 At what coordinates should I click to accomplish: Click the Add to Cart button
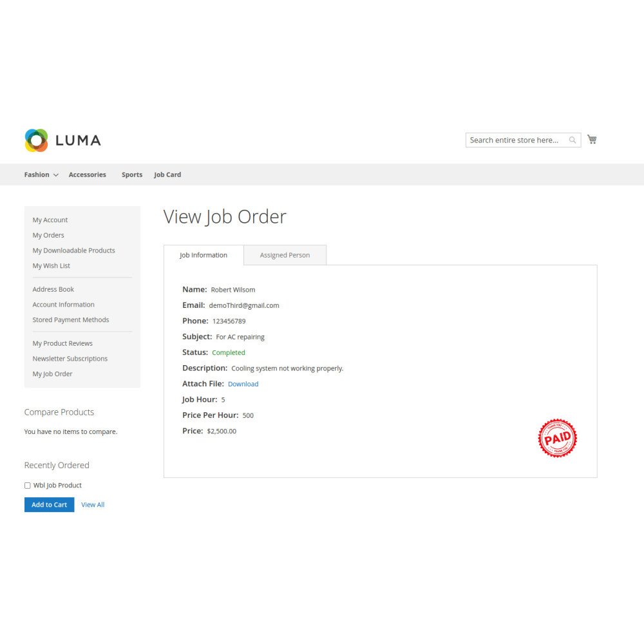click(x=50, y=505)
